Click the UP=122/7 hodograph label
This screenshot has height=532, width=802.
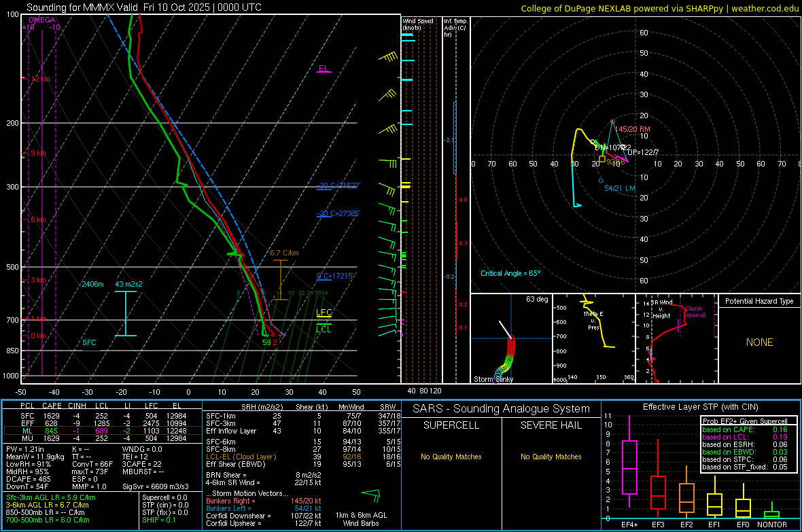click(643, 152)
